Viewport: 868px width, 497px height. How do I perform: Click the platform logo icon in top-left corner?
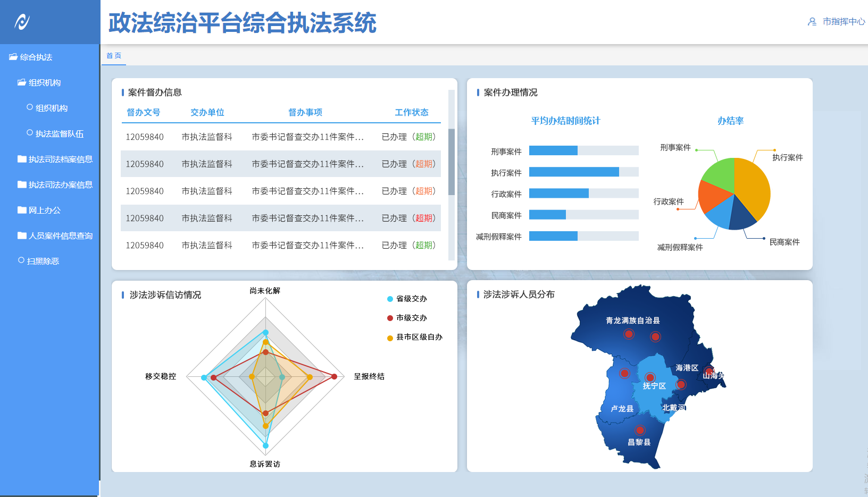[x=21, y=21]
